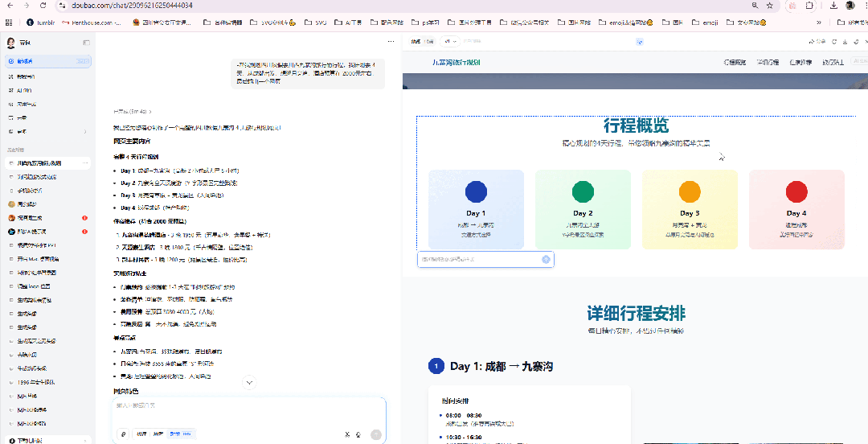
Task: Expand the download app item at sidebar bottom
Action: [47, 441]
